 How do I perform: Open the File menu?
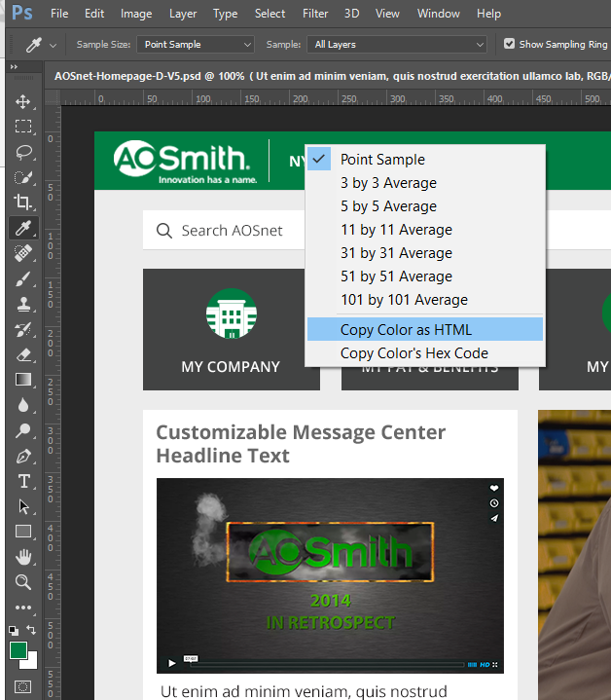pos(59,14)
